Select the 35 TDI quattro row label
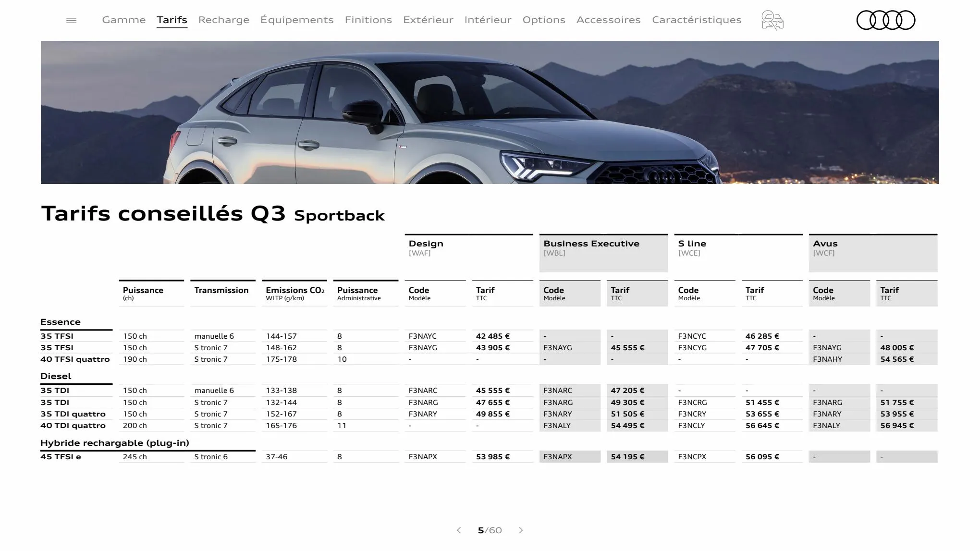The image size is (980, 551). click(73, 414)
